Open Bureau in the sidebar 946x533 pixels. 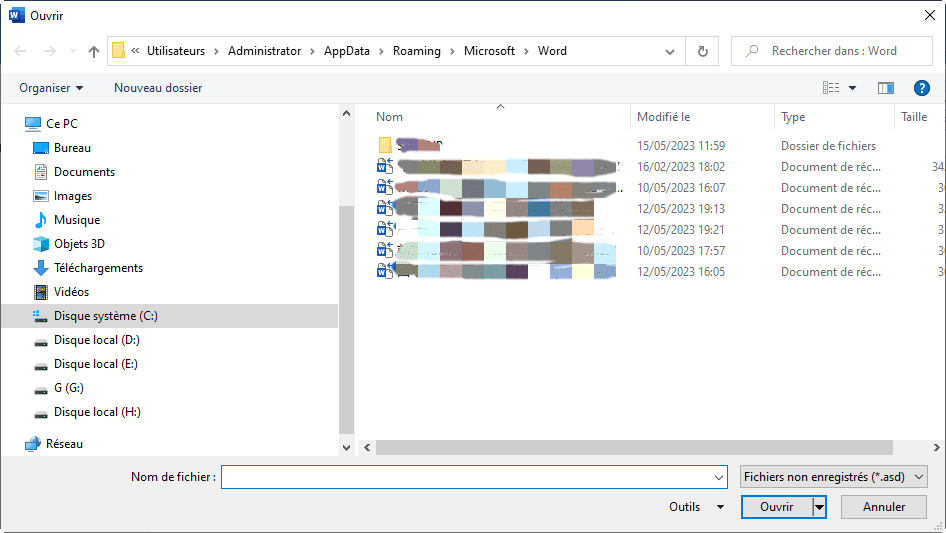point(72,148)
